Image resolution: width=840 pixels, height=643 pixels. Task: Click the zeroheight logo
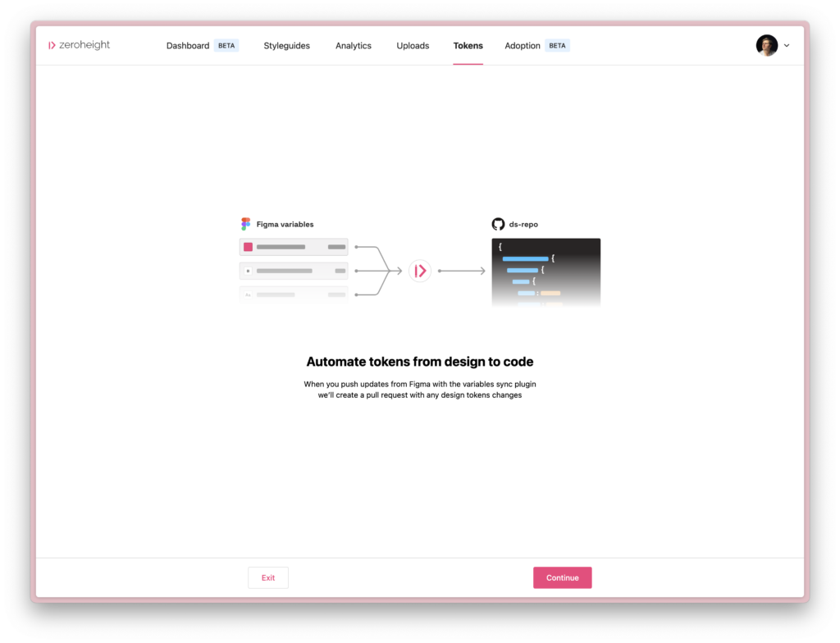pyautogui.click(x=79, y=45)
